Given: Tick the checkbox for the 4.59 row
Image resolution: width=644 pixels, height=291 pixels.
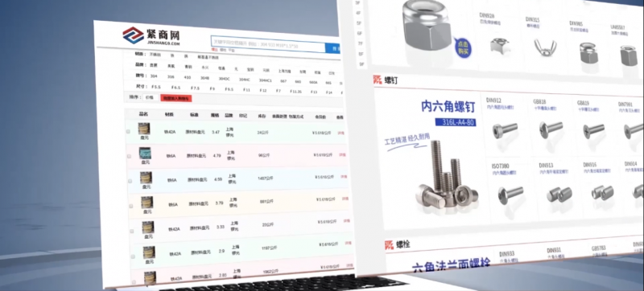Looking at the screenshot, I should tap(130, 181).
